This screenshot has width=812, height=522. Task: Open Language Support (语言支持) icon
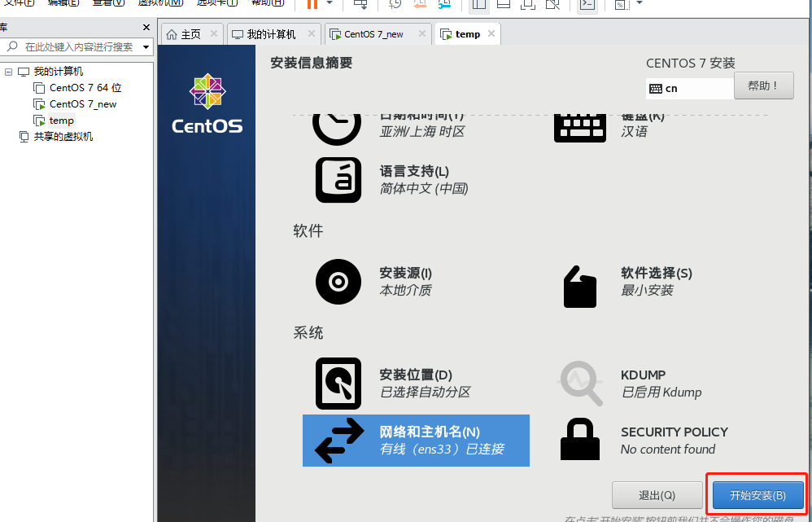coord(338,180)
